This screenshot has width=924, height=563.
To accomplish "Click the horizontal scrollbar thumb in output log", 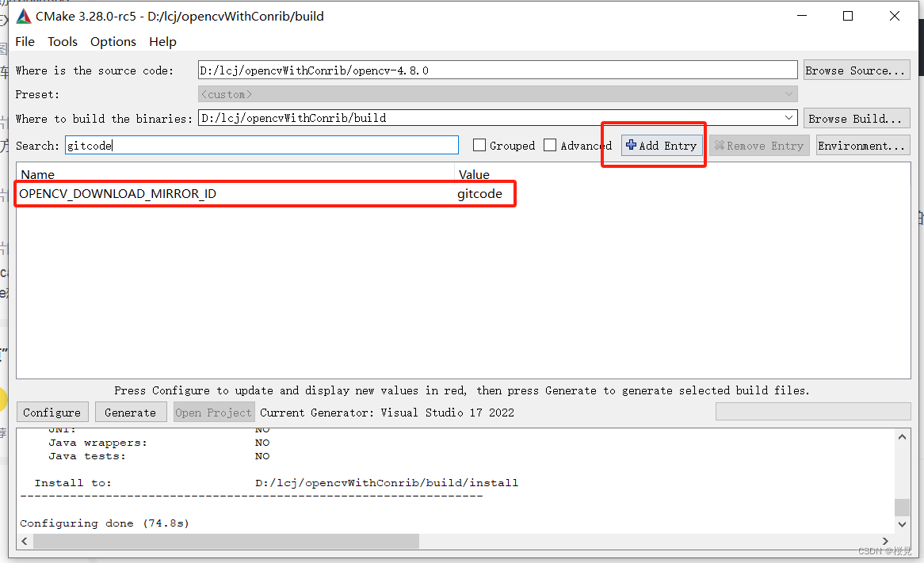I will 227,541.
